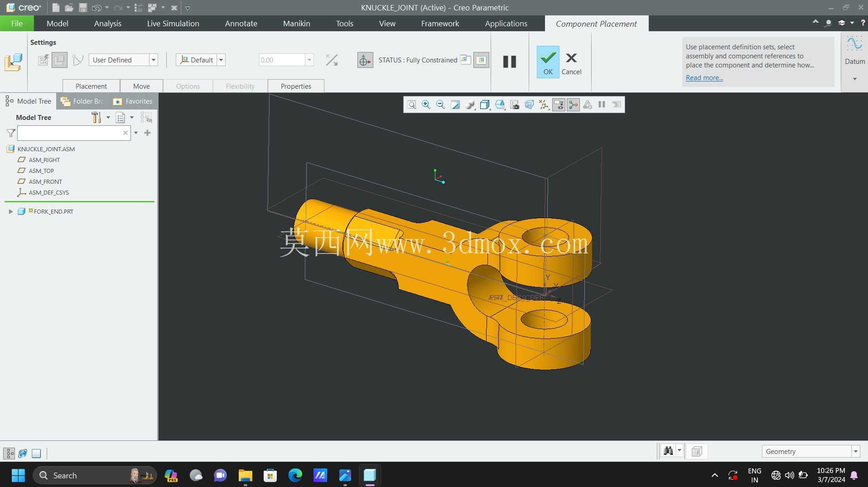Pause the placement with the pause button
Image resolution: width=868 pixels, height=487 pixels.
click(510, 62)
